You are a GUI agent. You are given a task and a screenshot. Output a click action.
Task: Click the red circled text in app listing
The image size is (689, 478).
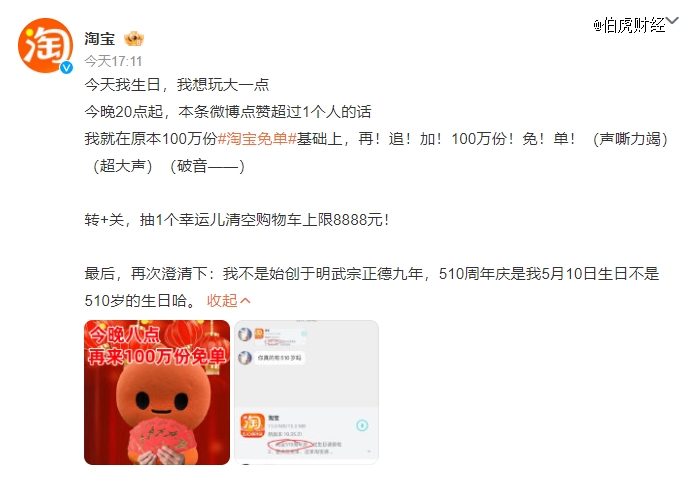(x=290, y=445)
